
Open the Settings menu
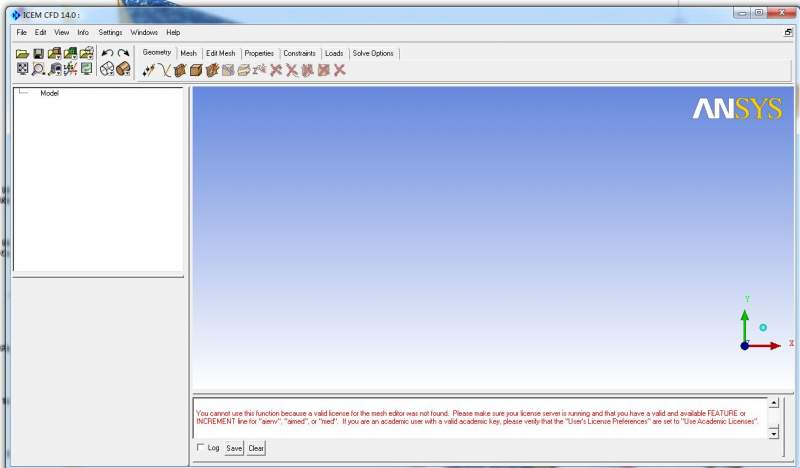click(x=110, y=32)
